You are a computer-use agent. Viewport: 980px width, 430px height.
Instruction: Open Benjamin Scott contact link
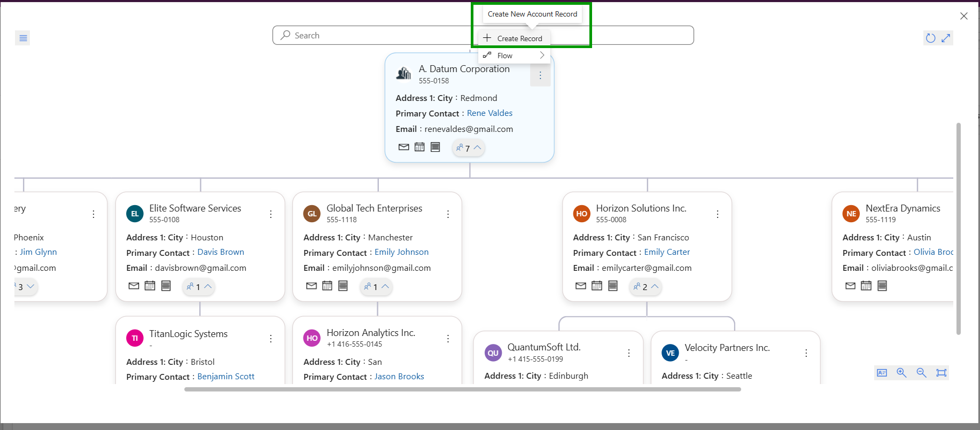click(x=226, y=377)
